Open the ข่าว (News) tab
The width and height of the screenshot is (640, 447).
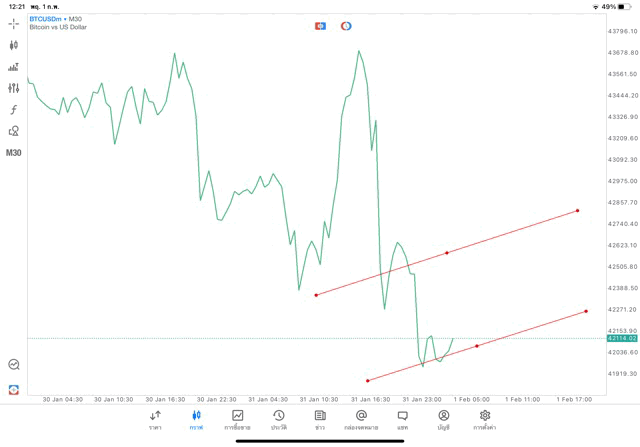point(320,419)
